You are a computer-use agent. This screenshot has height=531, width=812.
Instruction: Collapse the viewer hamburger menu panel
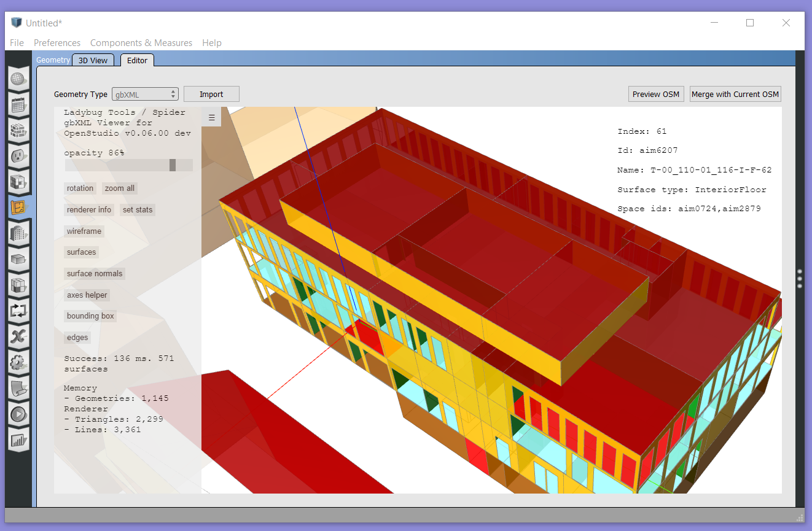[211, 118]
